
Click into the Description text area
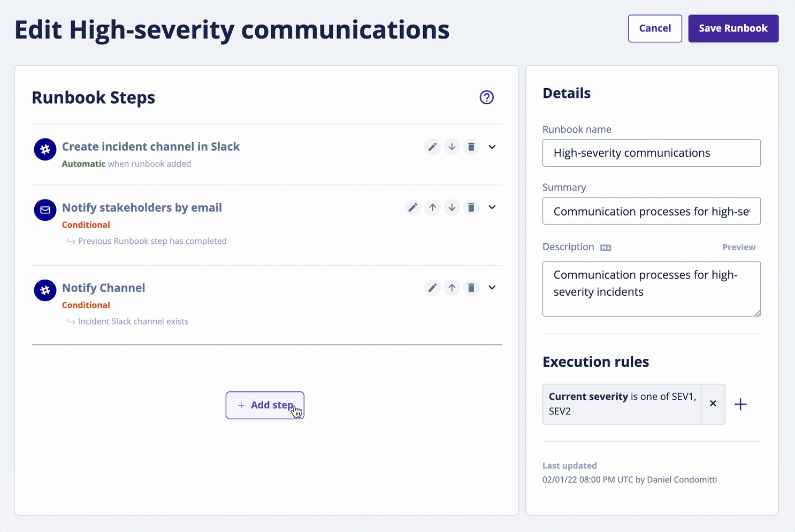[652, 289]
